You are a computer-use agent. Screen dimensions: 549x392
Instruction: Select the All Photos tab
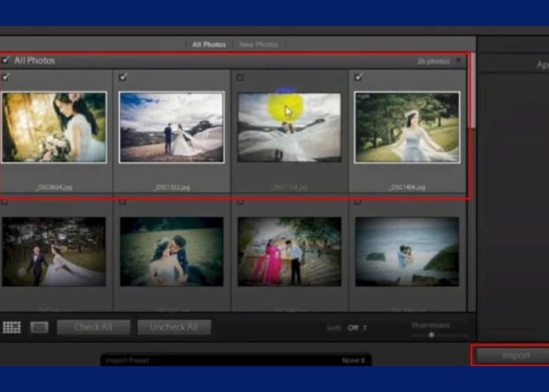[x=209, y=45]
